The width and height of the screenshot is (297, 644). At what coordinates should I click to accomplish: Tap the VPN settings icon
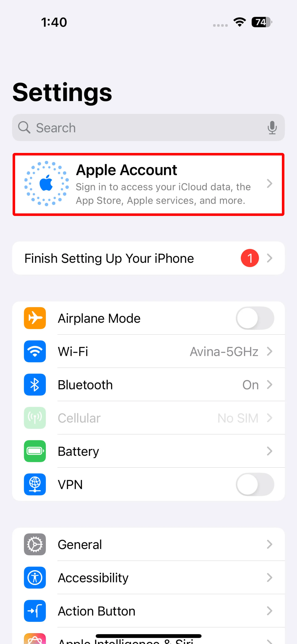coord(35,484)
